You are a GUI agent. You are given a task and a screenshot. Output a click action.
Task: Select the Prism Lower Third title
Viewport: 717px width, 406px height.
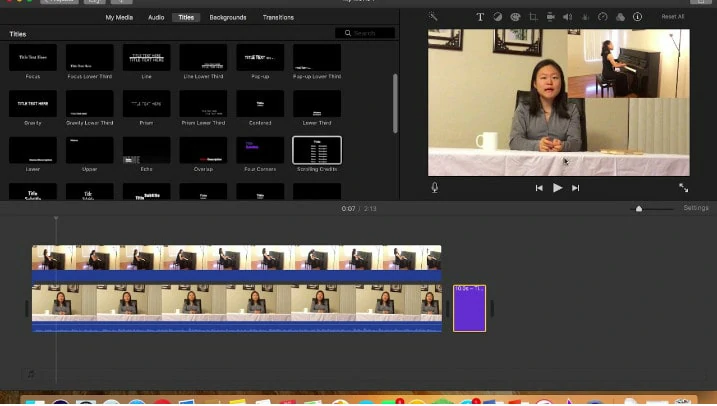pyautogui.click(x=203, y=103)
